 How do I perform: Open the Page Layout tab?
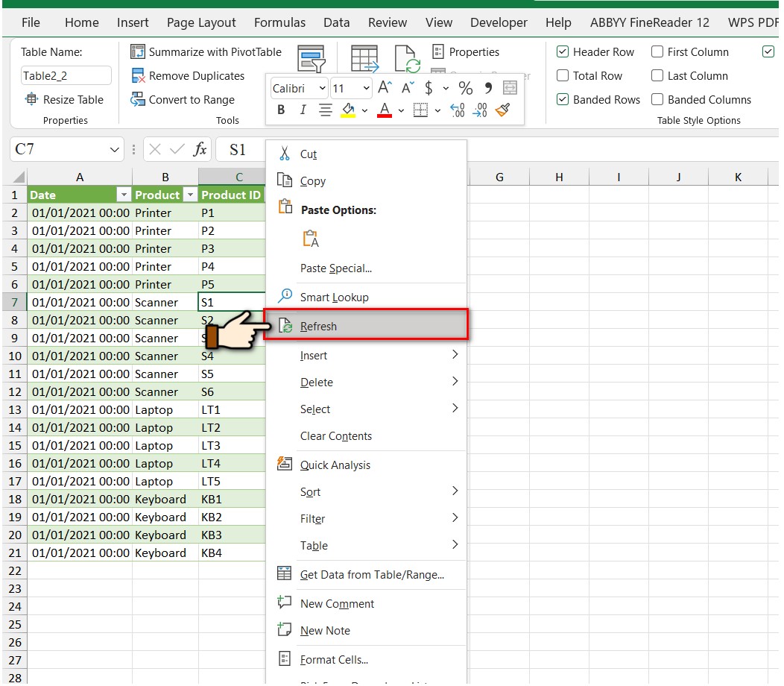point(201,22)
